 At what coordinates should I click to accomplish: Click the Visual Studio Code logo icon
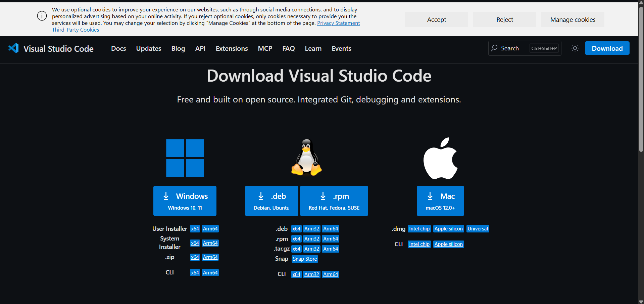(13, 48)
